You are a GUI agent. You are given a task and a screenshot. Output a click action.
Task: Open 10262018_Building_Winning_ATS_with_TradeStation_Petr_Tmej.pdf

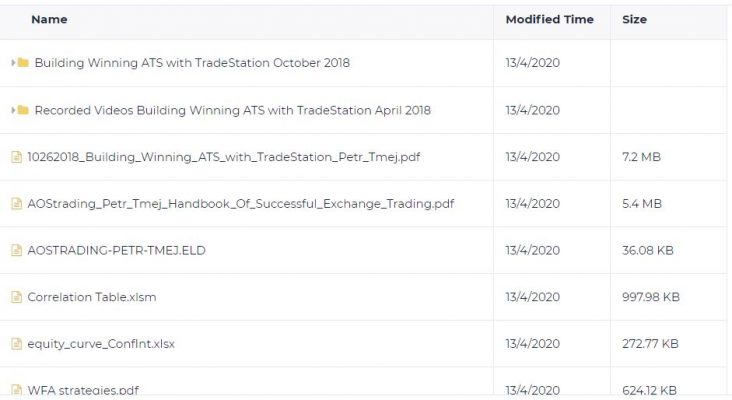click(224, 157)
